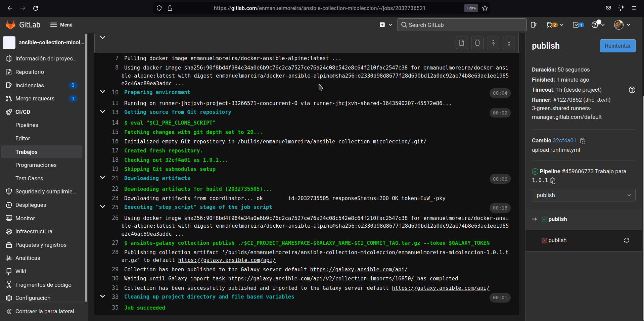The image size is (644, 321).
Task: Retry the failed publish job with the retry icon
Action: pyautogui.click(x=627, y=240)
